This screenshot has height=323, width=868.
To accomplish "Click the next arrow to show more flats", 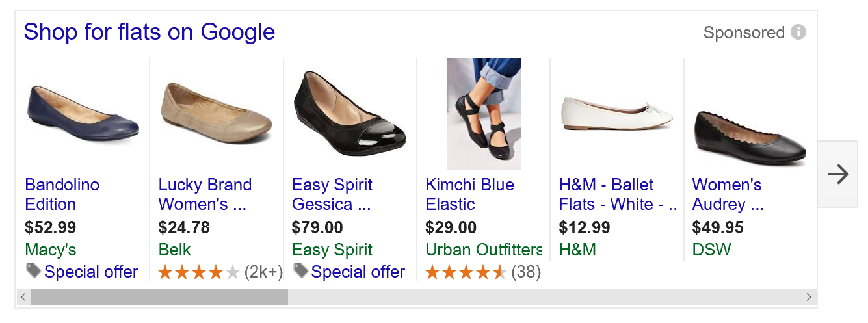I will coord(838,174).
